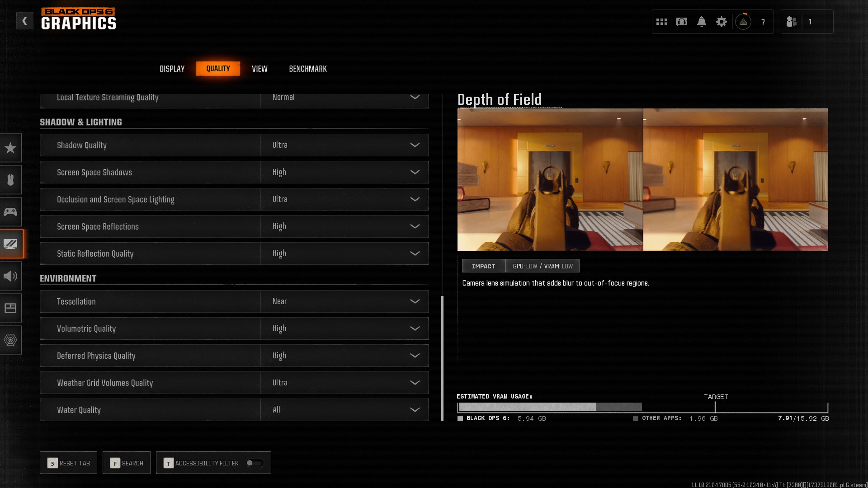Open interface settings in the sidebar
The image size is (868, 488).
point(10,308)
